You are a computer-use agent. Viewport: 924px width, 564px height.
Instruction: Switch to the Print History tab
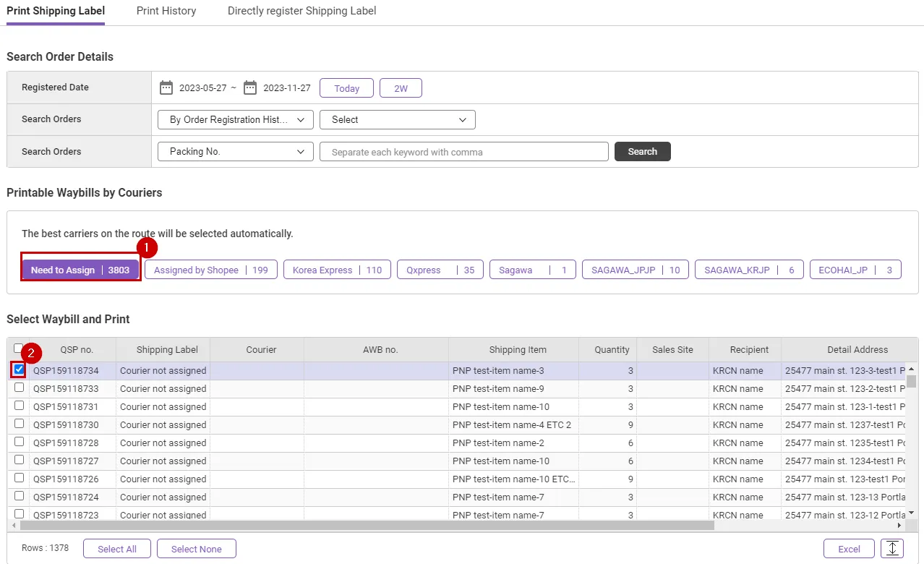[x=166, y=11]
